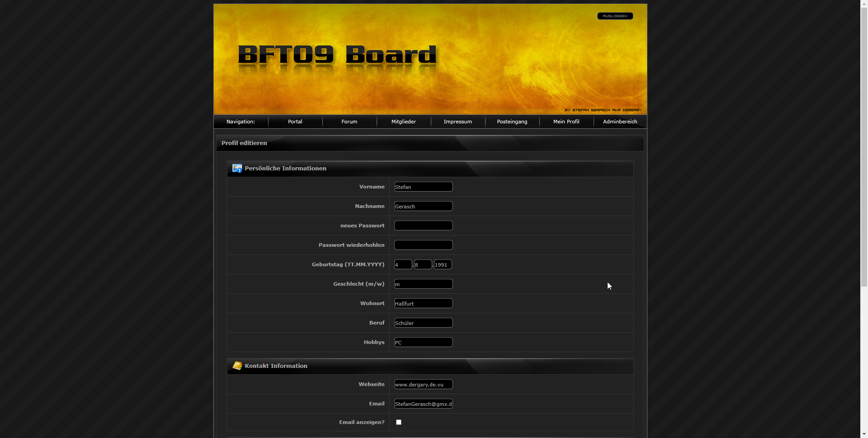The height and width of the screenshot is (438, 868).
Task: Open the Adminbereich link
Action: pos(620,122)
